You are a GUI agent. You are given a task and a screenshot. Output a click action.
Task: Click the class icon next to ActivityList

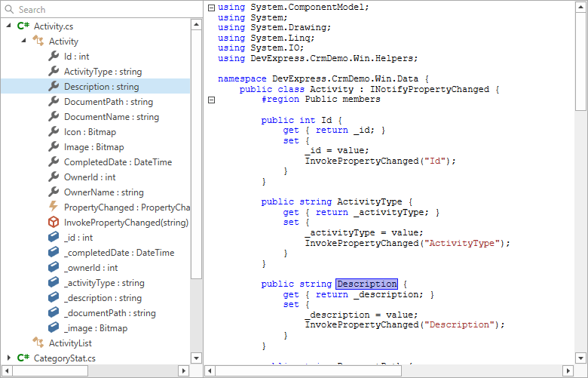[38, 343]
